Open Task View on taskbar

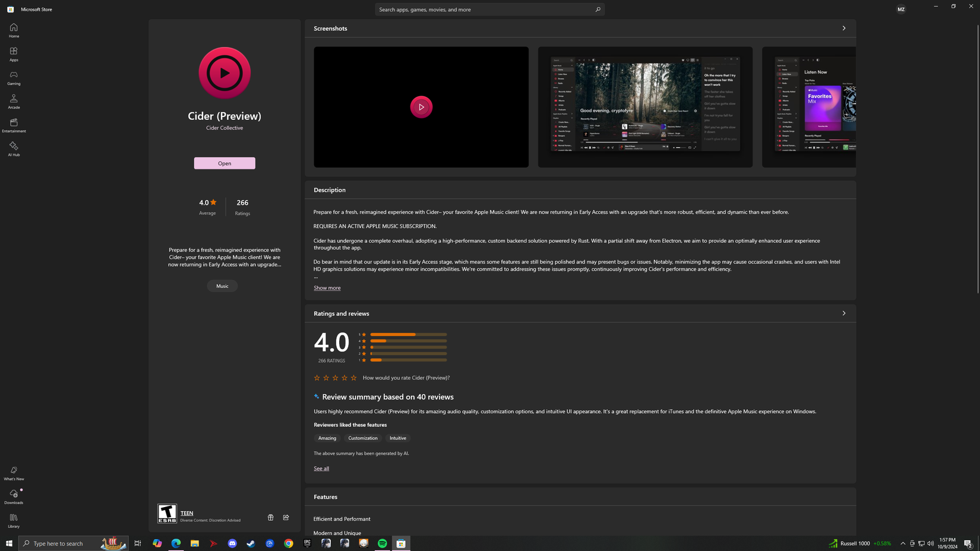(x=138, y=543)
